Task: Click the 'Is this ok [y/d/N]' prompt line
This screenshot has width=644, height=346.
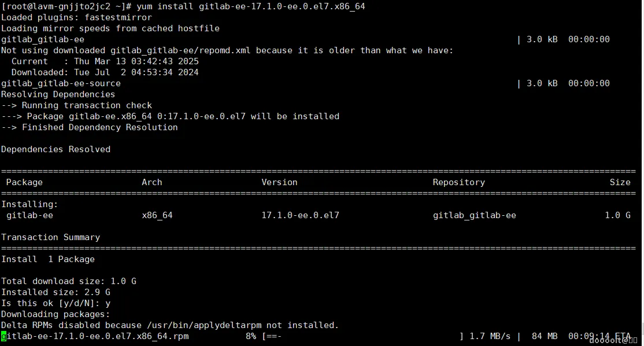Action: 56,303
